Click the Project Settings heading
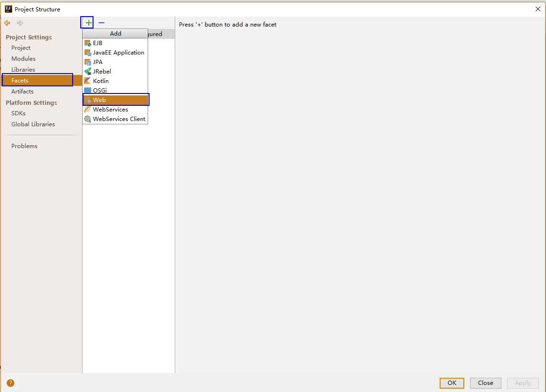546x392 pixels. [29, 37]
